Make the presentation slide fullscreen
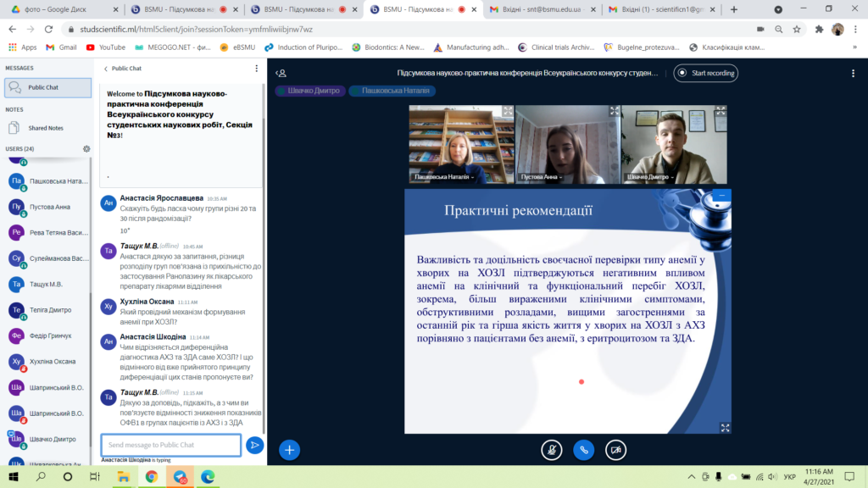 click(x=725, y=428)
